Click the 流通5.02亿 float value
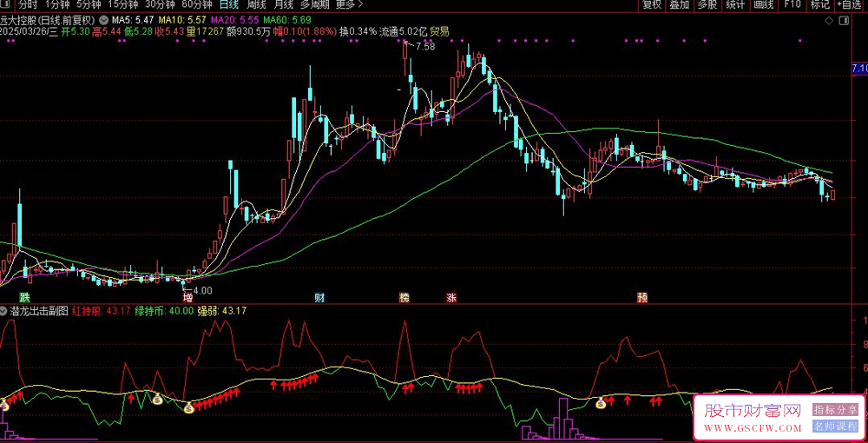This screenshot has width=868, height=443. 403,31
